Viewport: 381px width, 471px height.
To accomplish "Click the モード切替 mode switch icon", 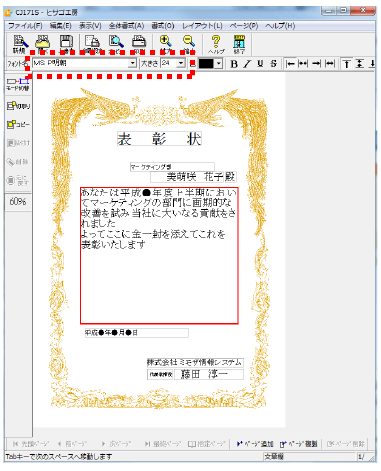I will 18,84.
